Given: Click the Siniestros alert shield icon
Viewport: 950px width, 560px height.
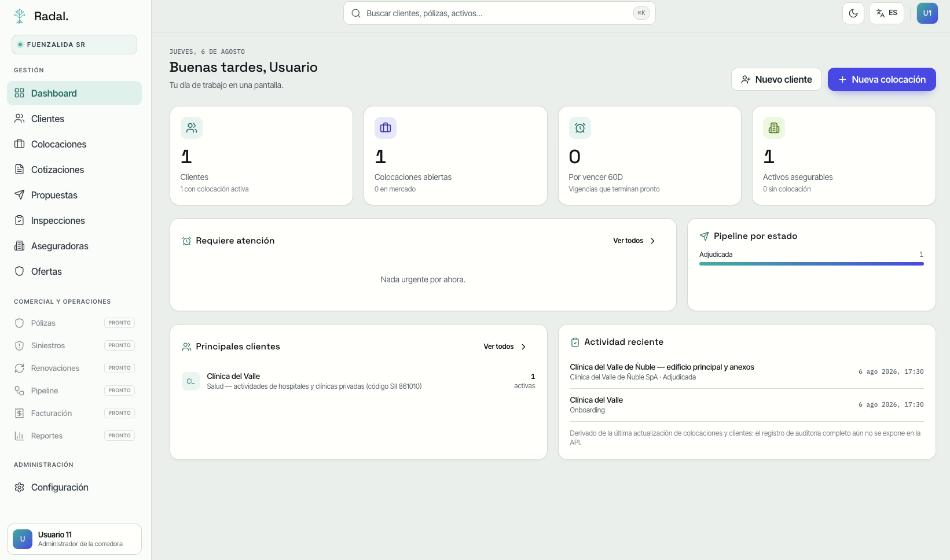Looking at the screenshot, I should 20,345.
